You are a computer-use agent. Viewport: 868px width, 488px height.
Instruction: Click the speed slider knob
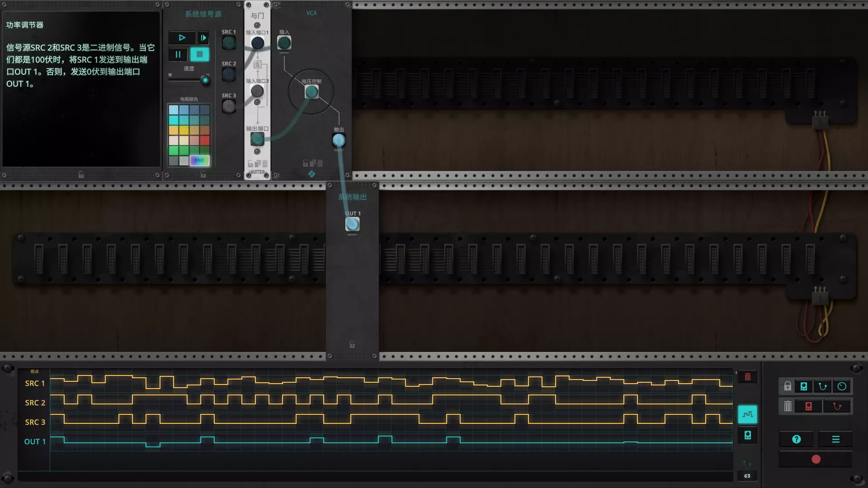click(x=205, y=80)
